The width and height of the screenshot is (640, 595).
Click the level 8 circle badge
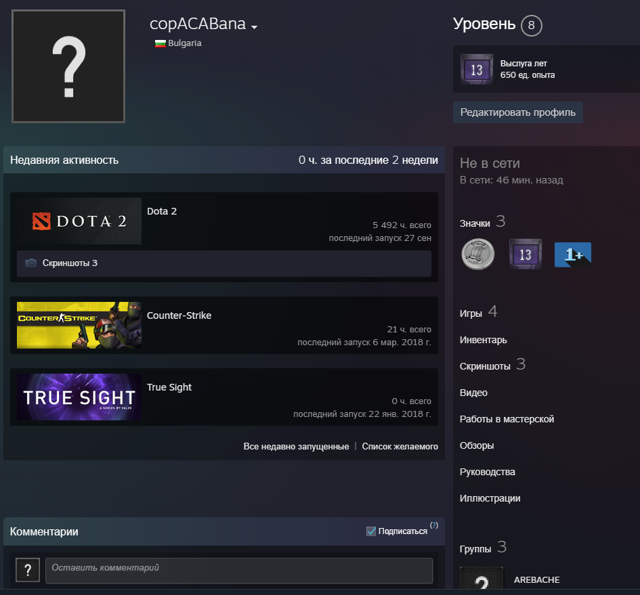tap(531, 25)
